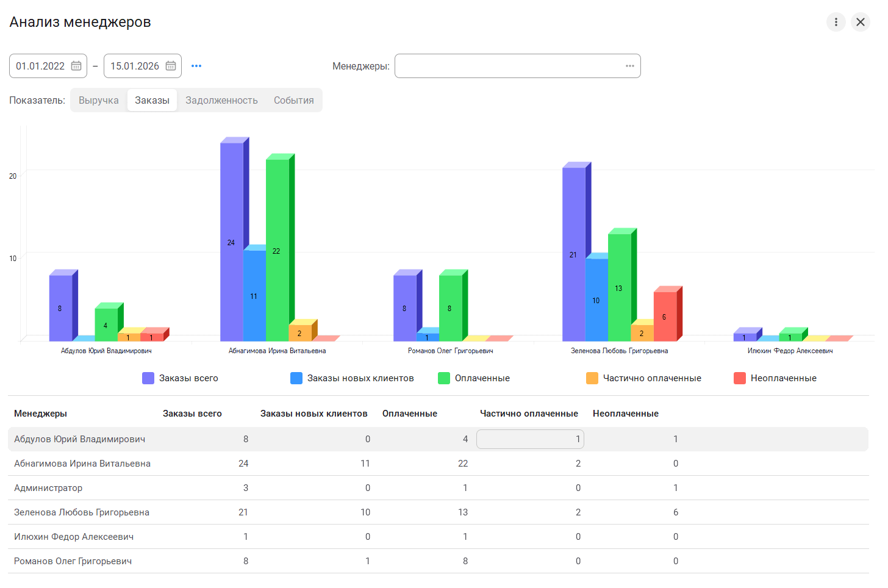Click the blue period options ellipsis
888x588 pixels.
point(196,66)
